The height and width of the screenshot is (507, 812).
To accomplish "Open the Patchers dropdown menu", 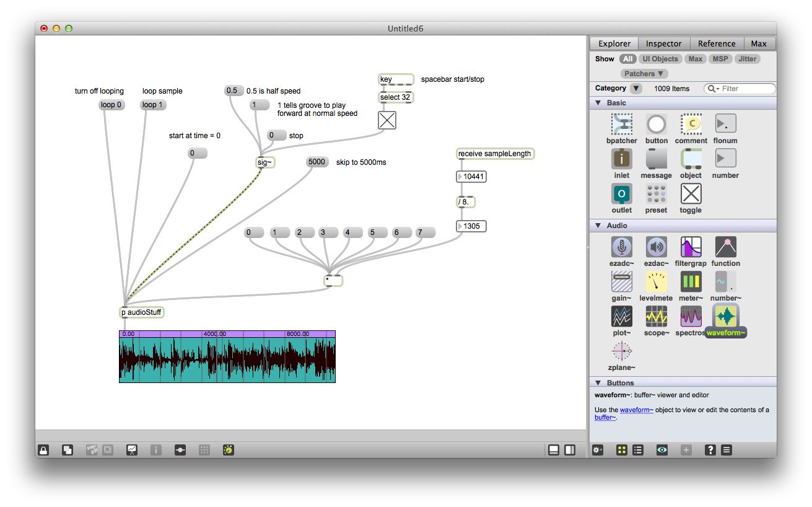I will [644, 73].
